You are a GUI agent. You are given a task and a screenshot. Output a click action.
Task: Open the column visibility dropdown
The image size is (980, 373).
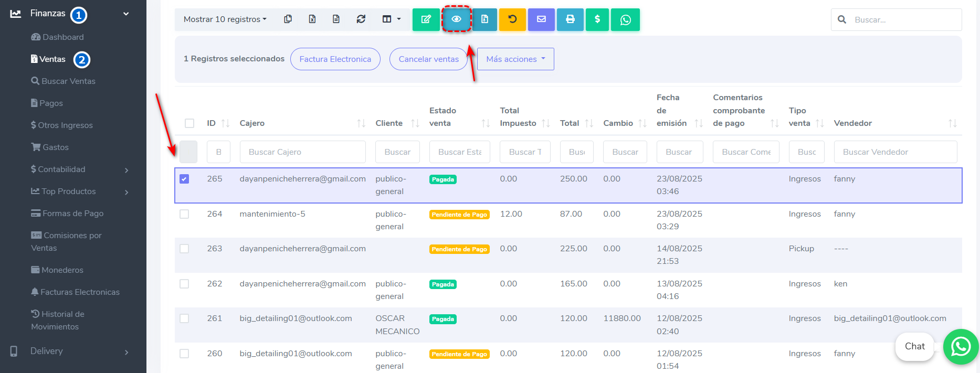click(391, 19)
